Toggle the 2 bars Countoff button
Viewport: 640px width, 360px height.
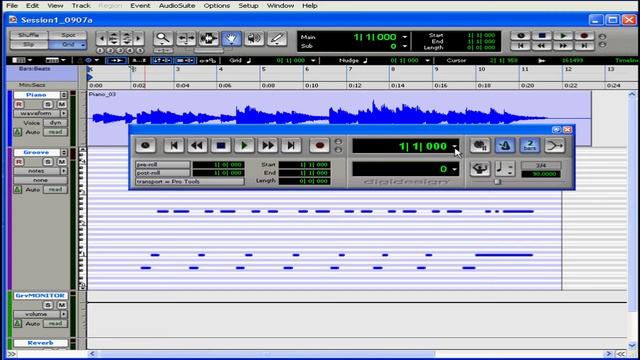tap(530, 145)
